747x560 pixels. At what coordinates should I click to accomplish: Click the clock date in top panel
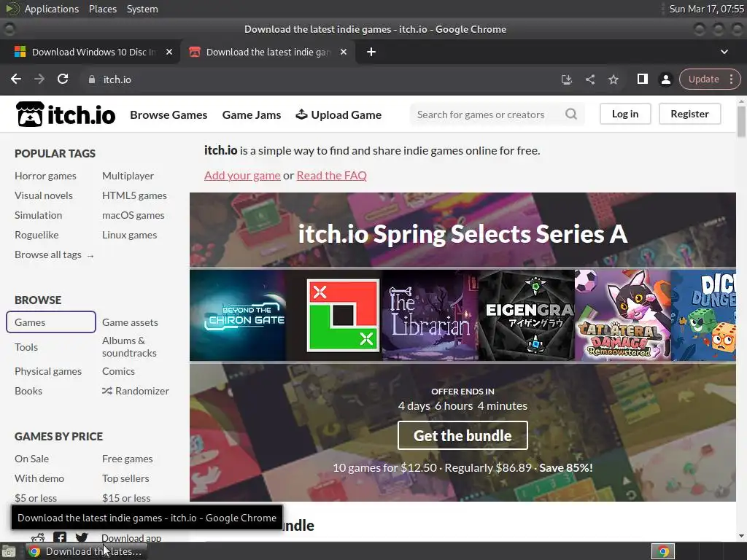706,9
